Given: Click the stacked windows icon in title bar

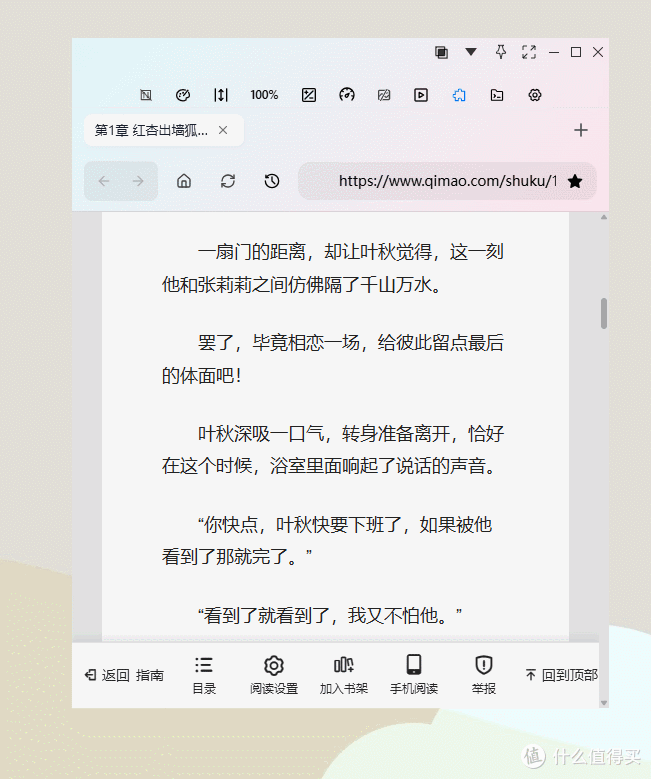Looking at the screenshot, I should pyautogui.click(x=441, y=52).
